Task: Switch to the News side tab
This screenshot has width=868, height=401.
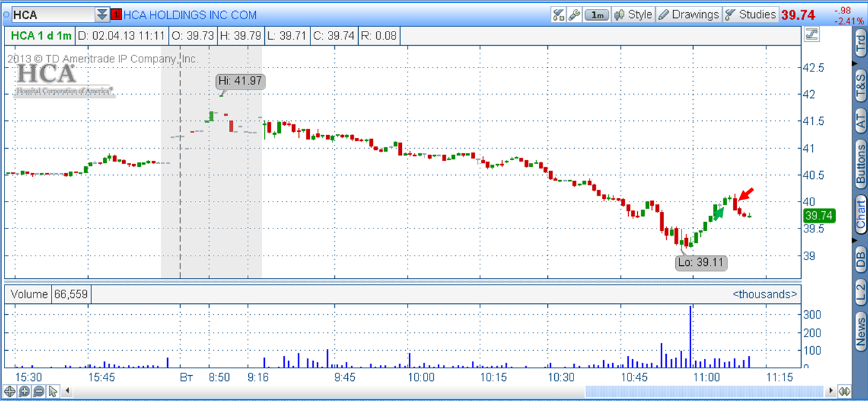Action: 860,331
